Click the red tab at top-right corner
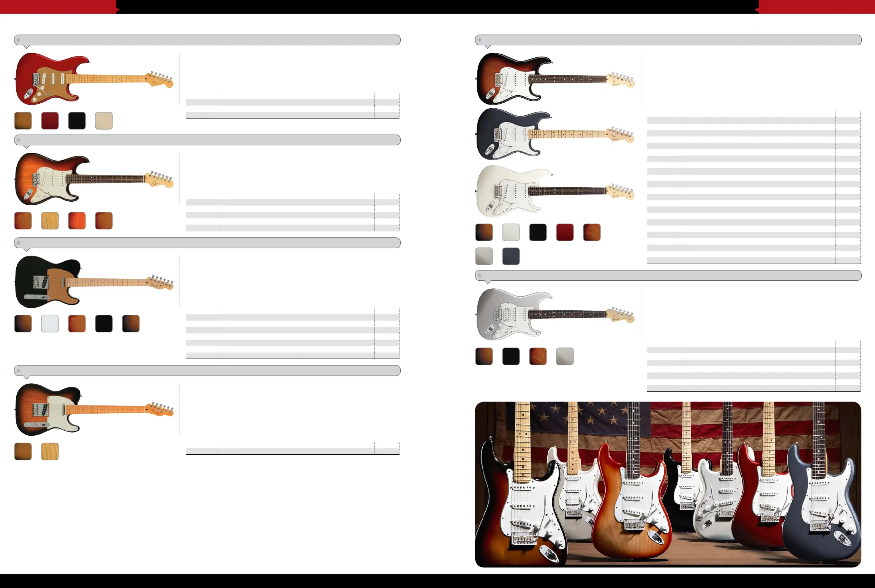 [817, 6]
